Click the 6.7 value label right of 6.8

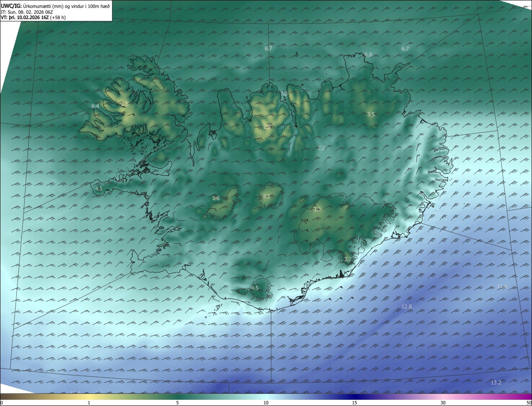tap(405, 49)
